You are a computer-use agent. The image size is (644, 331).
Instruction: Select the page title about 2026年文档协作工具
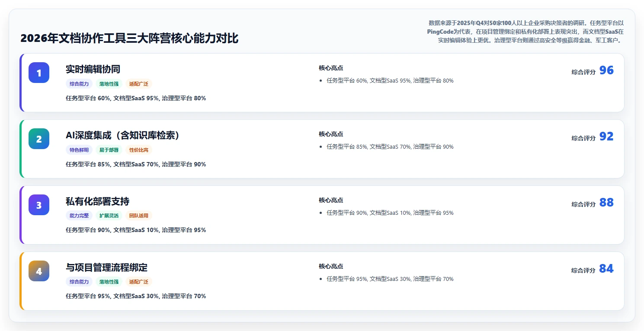click(129, 38)
